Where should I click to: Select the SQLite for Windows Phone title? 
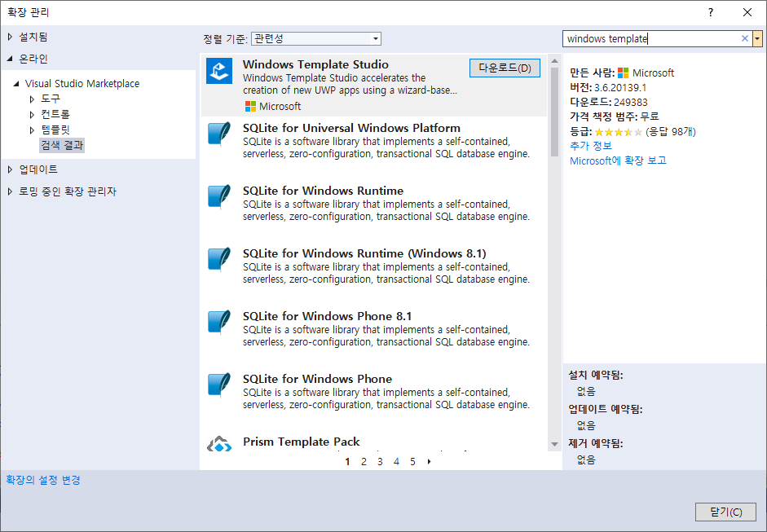(x=317, y=379)
